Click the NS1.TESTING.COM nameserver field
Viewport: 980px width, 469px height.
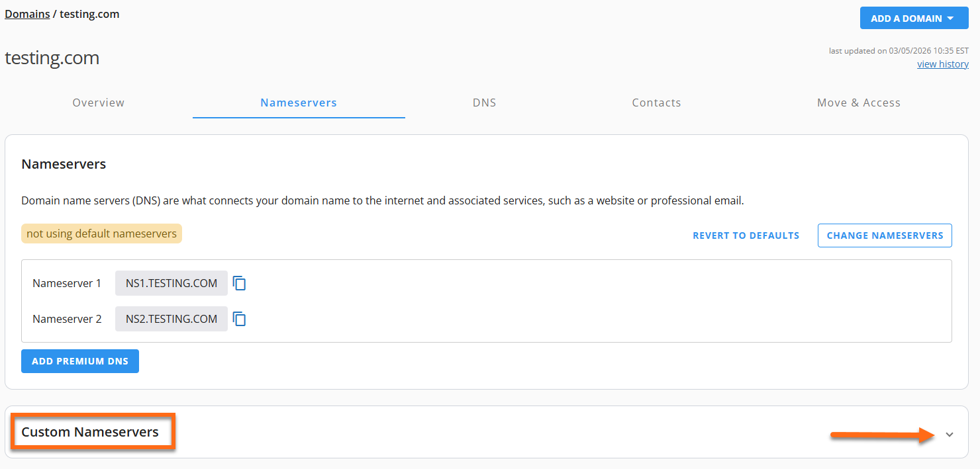click(171, 283)
